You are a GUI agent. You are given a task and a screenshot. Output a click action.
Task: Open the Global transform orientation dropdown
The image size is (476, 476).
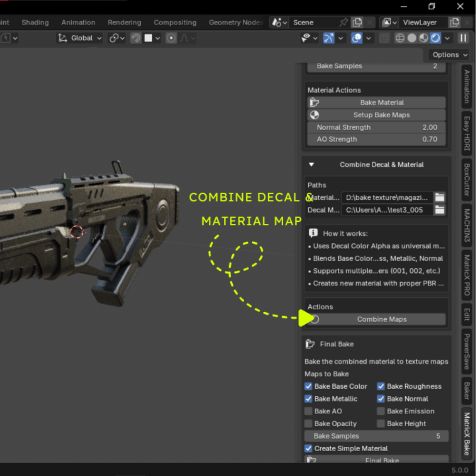coord(80,38)
